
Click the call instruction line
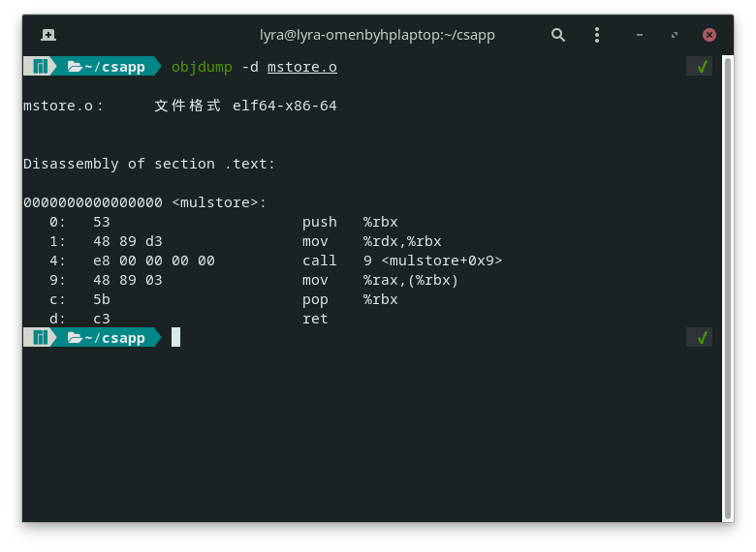[276, 261]
